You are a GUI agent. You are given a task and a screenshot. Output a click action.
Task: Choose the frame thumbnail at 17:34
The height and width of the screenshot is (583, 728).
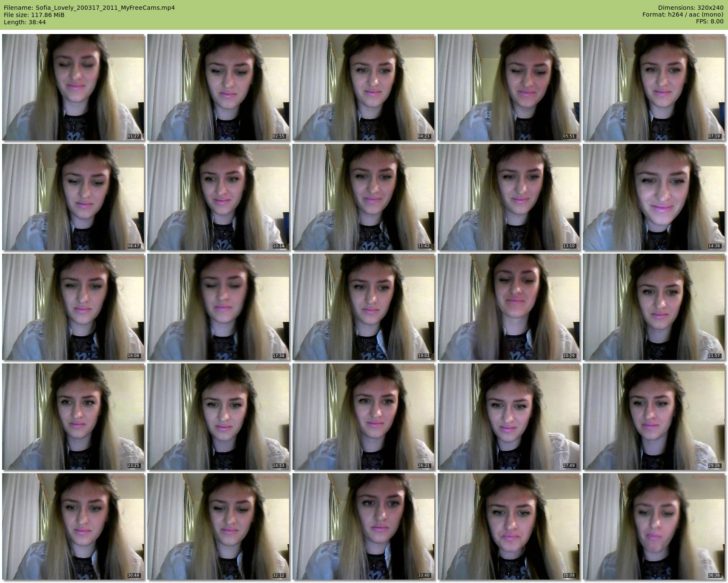pyautogui.click(x=218, y=307)
